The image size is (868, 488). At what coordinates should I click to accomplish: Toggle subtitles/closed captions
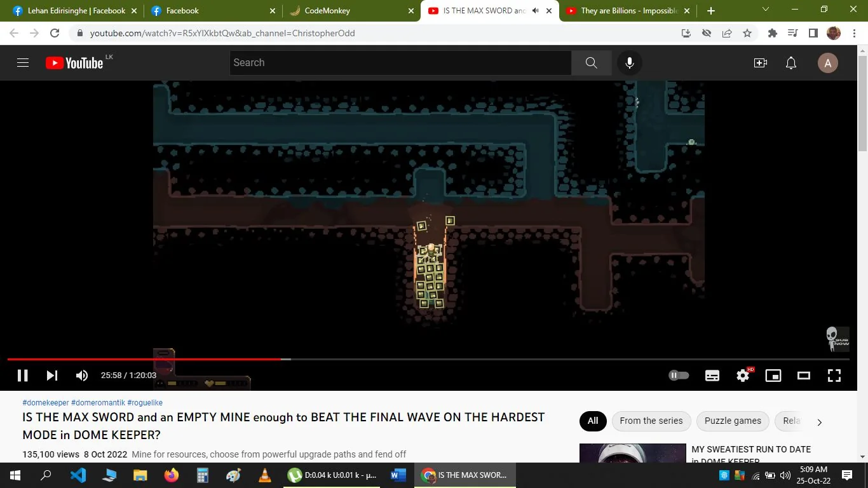712,376
